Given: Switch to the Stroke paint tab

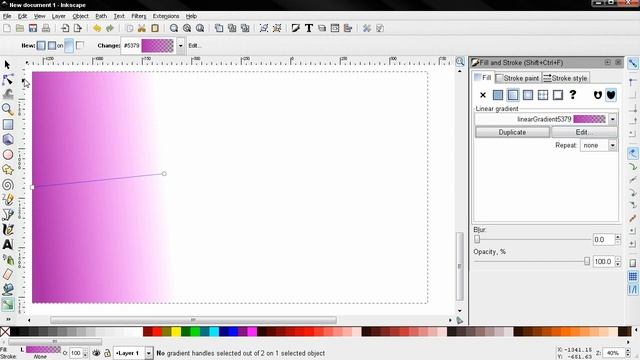Looking at the screenshot, I should 518,78.
